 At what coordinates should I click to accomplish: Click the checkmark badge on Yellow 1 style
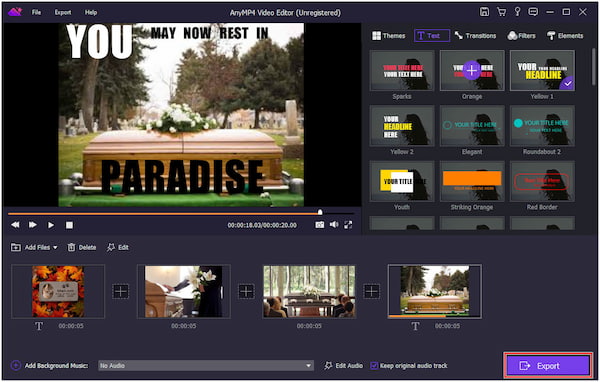tap(568, 83)
